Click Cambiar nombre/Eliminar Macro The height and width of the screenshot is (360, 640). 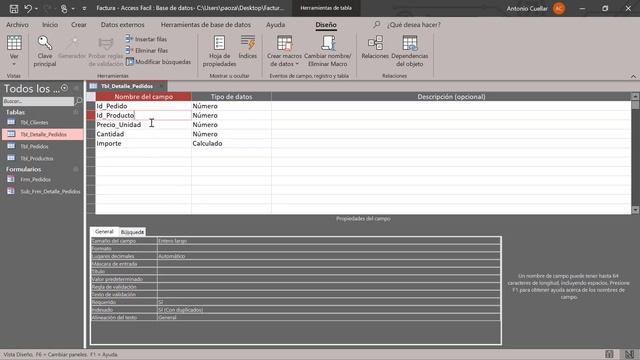click(x=327, y=51)
